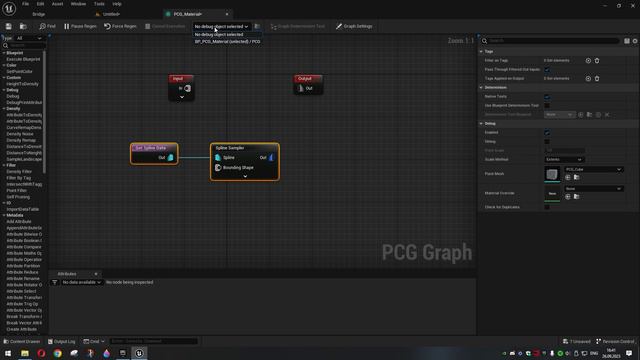
Task: Click debug object picker icon beside dropdown
Action: pyautogui.click(x=257, y=26)
